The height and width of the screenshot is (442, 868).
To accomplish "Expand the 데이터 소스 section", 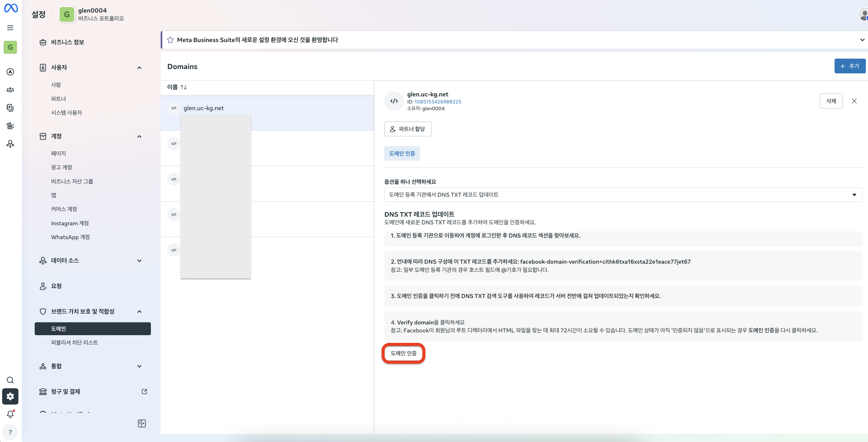I will pos(139,261).
